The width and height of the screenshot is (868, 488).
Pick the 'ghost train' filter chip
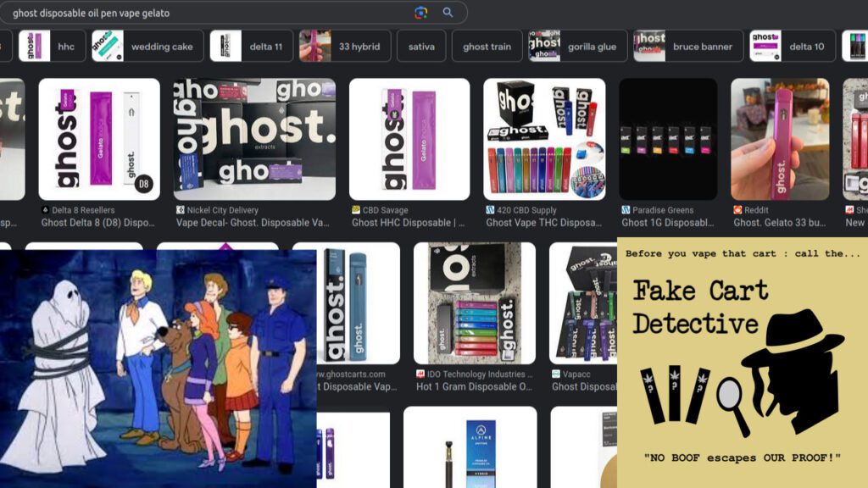point(487,47)
